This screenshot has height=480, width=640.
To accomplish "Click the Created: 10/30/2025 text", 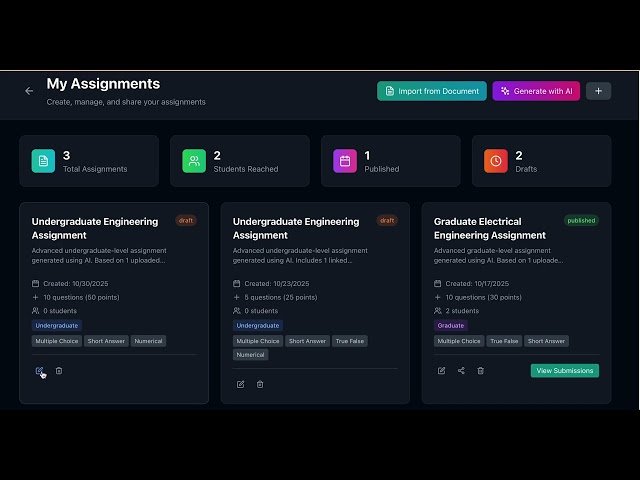I will (76, 283).
